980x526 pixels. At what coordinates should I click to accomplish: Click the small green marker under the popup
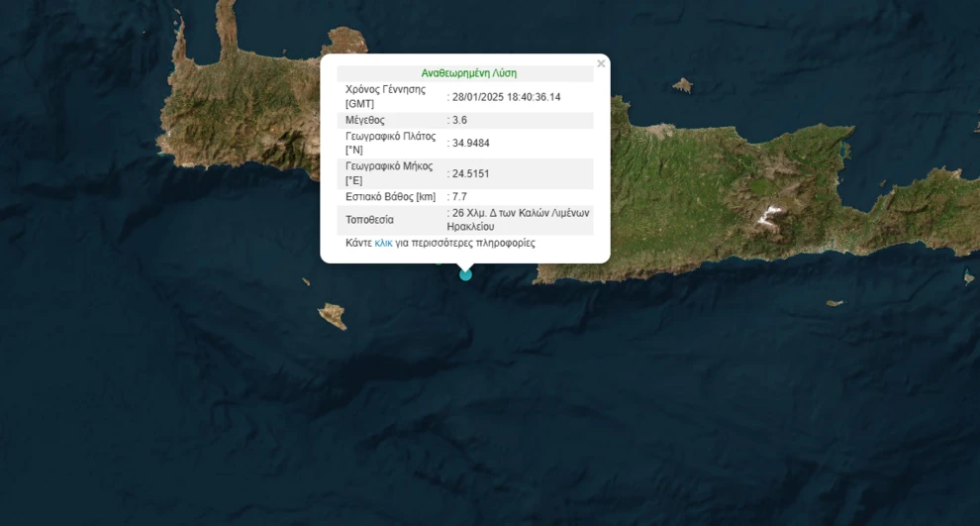click(440, 262)
